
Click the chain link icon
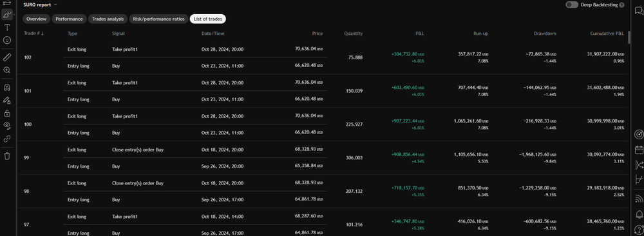point(6,139)
